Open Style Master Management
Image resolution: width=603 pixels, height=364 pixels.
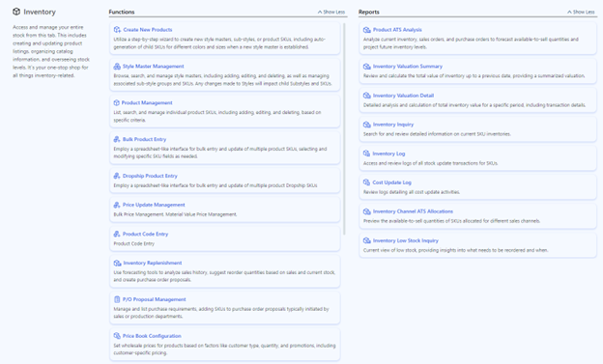[x=153, y=66]
